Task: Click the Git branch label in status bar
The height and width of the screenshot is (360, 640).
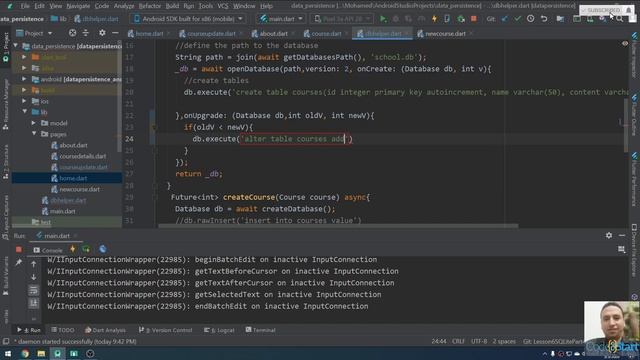Action: click(553, 341)
